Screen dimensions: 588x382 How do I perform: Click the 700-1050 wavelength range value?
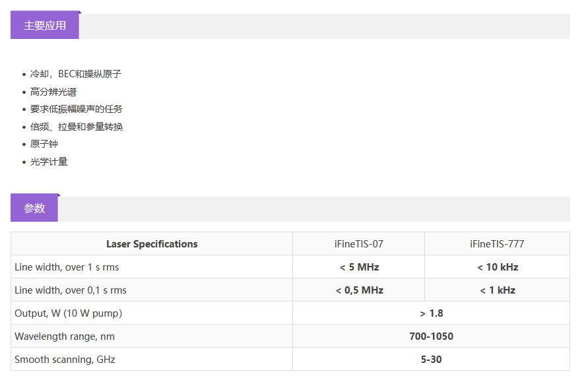[431, 336]
